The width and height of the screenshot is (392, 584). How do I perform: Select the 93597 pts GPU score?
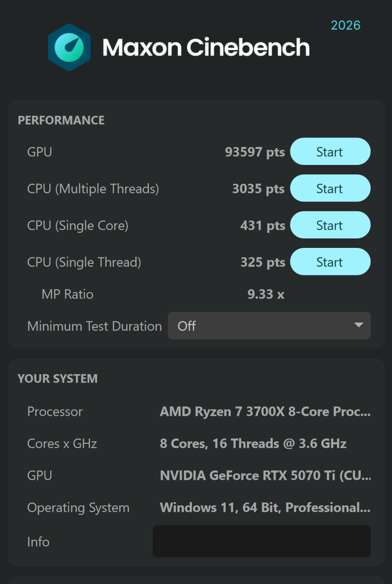[255, 152]
